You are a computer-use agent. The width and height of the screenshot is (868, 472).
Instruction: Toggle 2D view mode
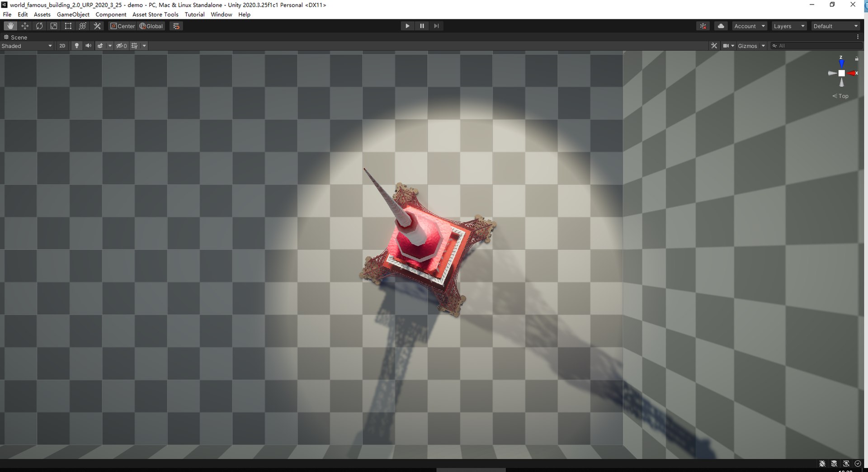[62, 46]
